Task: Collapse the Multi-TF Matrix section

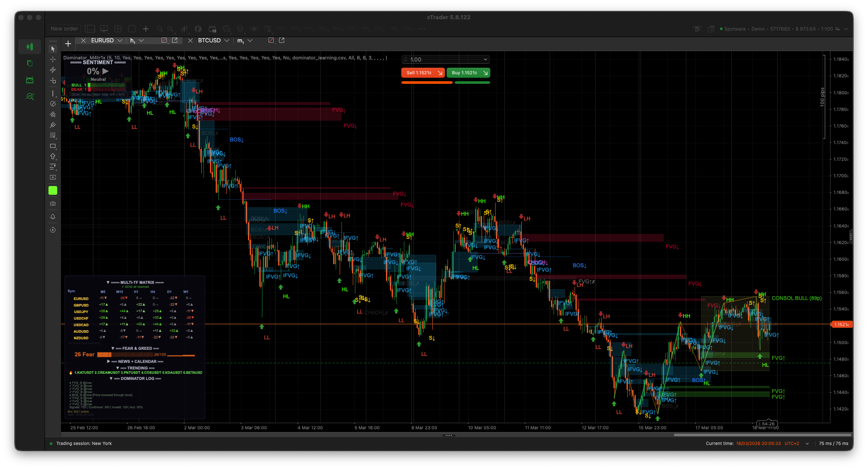Action: tap(108, 283)
